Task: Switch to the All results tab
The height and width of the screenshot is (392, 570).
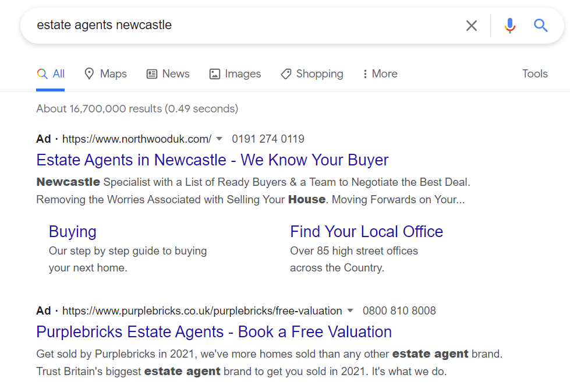Action: [x=51, y=74]
